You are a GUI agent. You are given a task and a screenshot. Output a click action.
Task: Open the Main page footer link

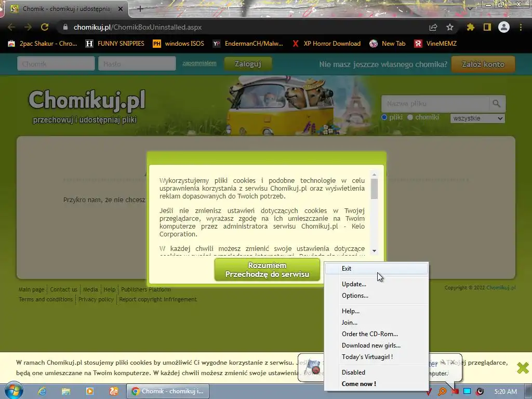pyautogui.click(x=32, y=289)
